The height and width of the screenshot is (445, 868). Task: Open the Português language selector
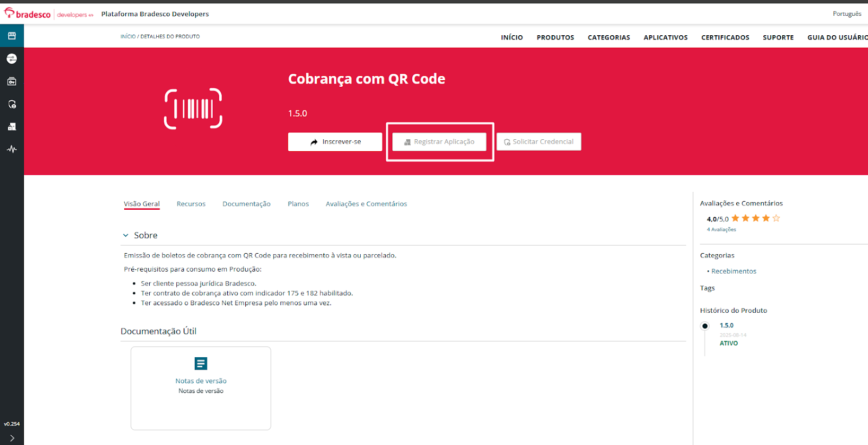(847, 14)
